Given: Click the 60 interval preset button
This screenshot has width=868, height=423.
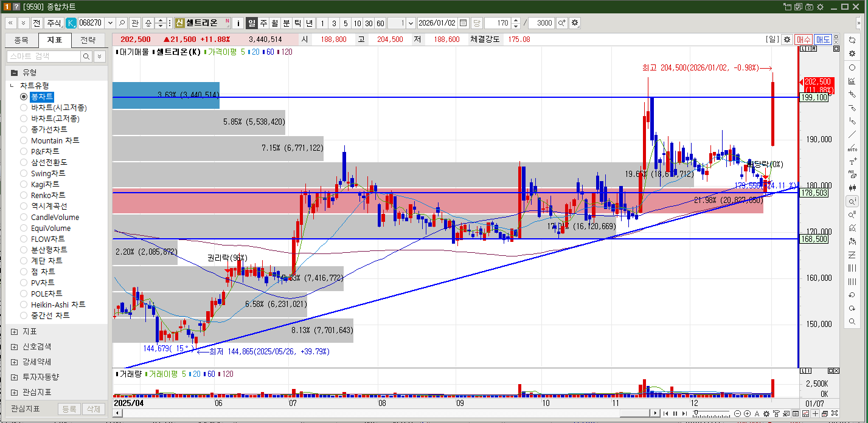Looking at the screenshot, I should point(380,23).
